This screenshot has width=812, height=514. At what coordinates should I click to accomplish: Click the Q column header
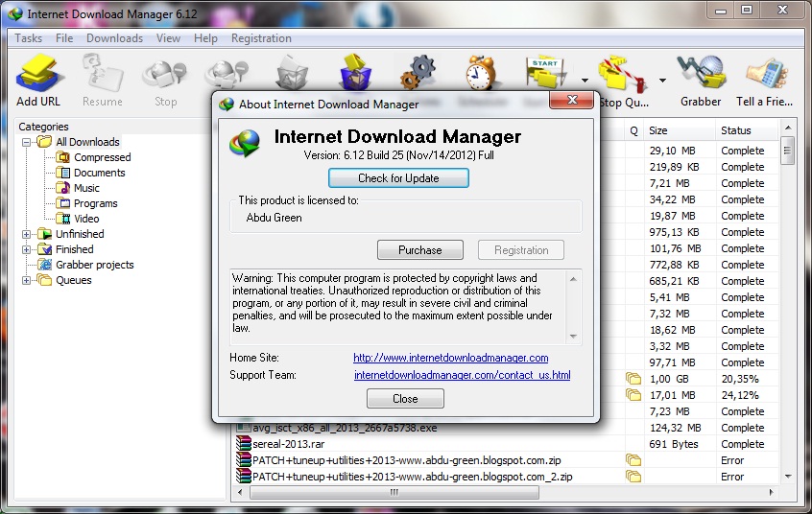pos(633,130)
